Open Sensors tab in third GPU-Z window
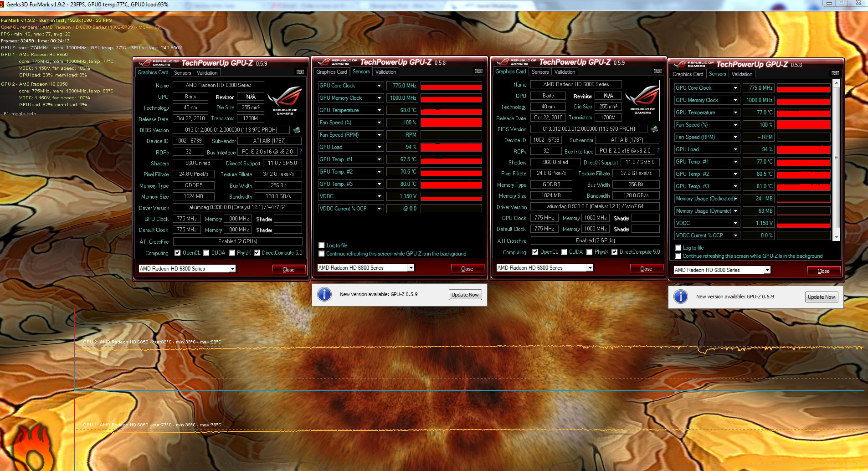 click(x=540, y=72)
